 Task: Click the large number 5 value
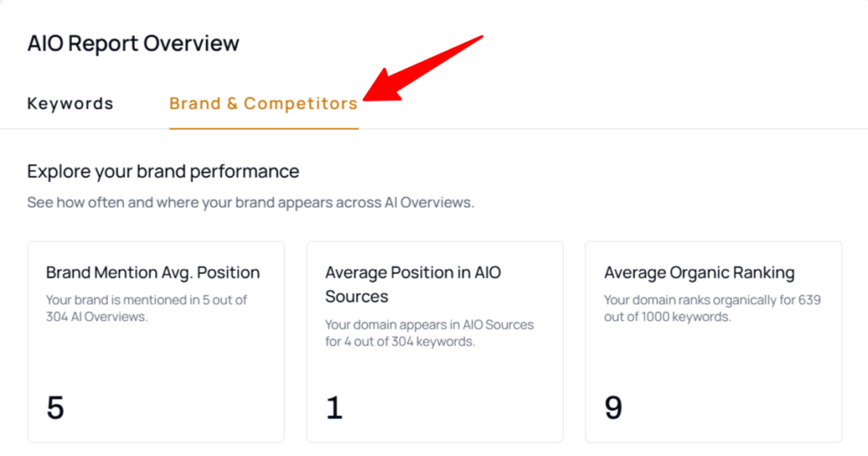tap(55, 408)
